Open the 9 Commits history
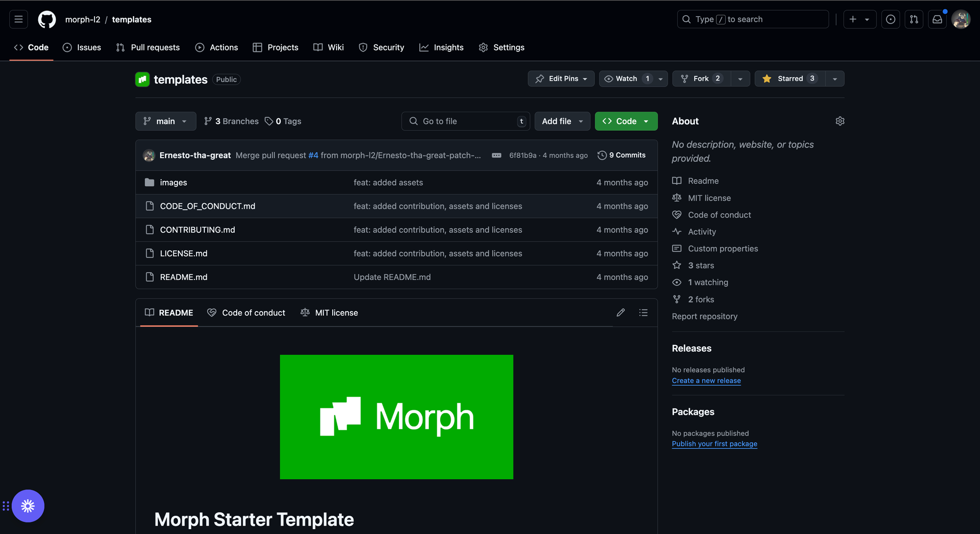This screenshot has height=534, width=980. pyautogui.click(x=621, y=155)
